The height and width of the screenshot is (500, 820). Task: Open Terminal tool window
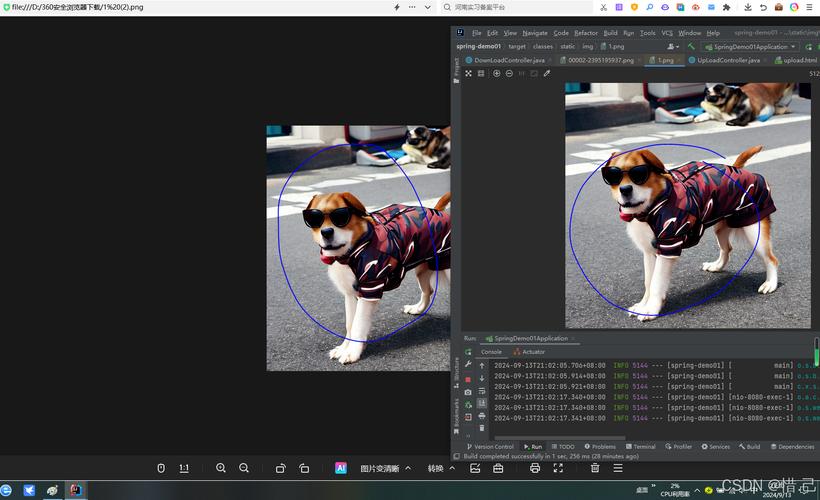pyautogui.click(x=641, y=447)
